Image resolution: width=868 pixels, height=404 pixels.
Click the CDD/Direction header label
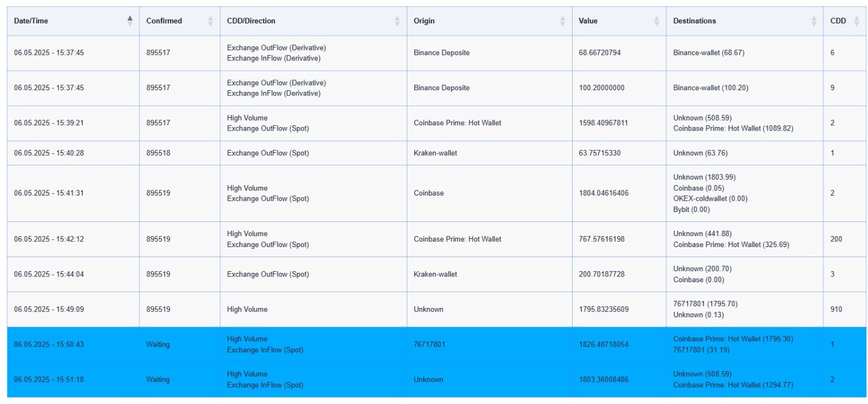tap(251, 21)
